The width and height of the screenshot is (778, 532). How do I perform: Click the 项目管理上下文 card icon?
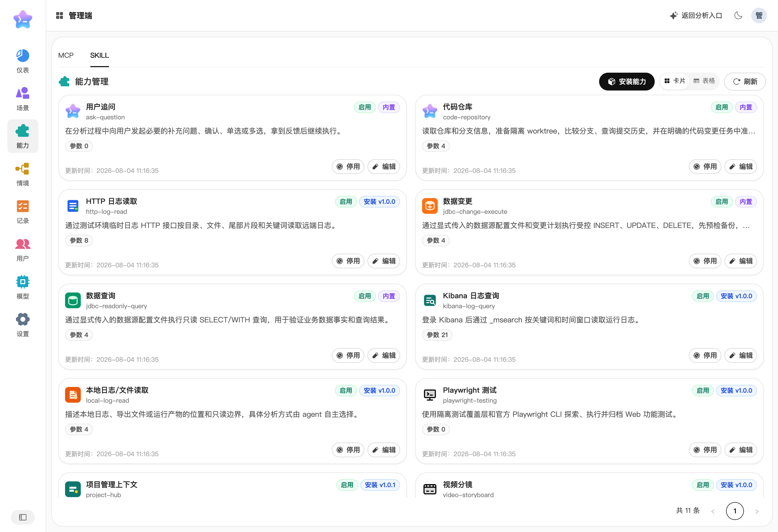pyautogui.click(x=73, y=489)
